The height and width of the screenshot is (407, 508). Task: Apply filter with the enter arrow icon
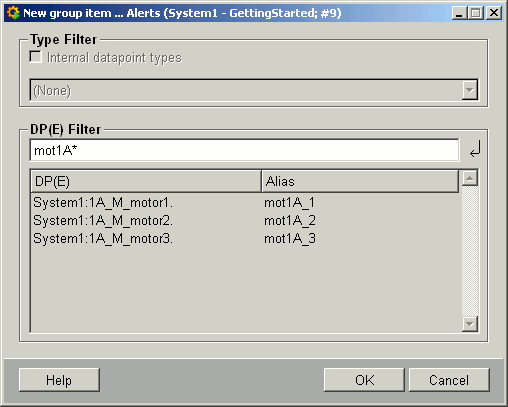click(x=475, y=149)
